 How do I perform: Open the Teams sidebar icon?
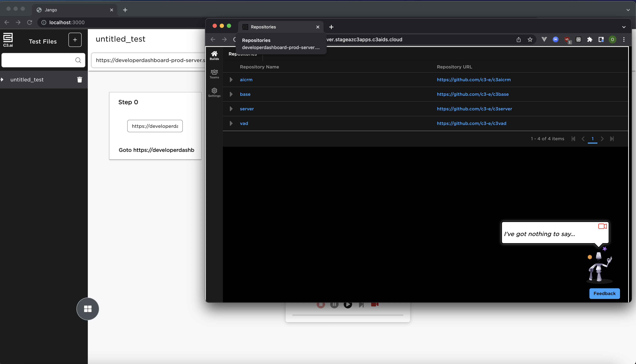tap(214, 74)
